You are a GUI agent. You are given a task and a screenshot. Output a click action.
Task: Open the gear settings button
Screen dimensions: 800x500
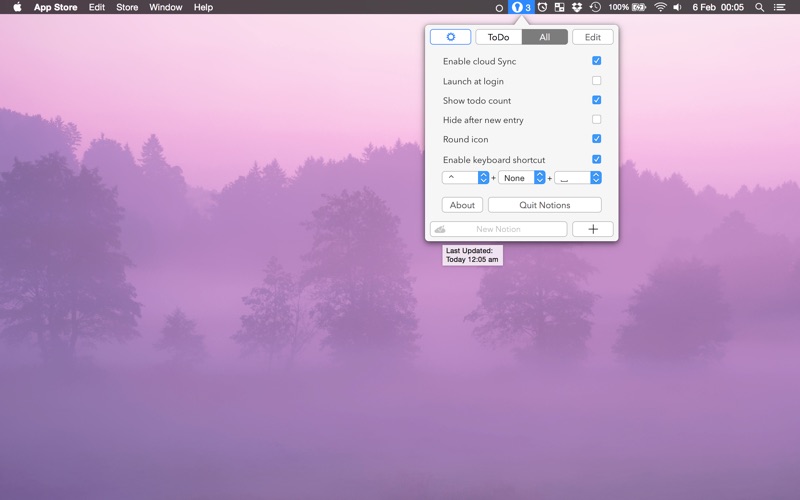[450, 37]
